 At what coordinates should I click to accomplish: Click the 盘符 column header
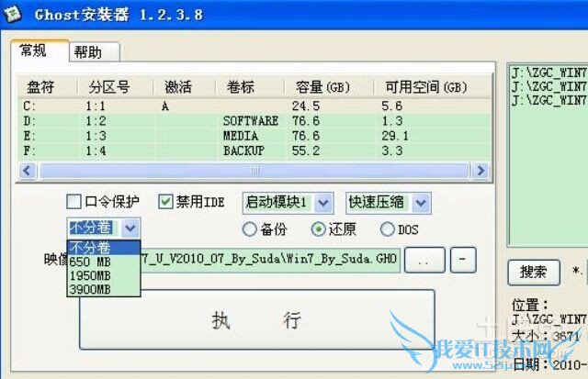48,87
